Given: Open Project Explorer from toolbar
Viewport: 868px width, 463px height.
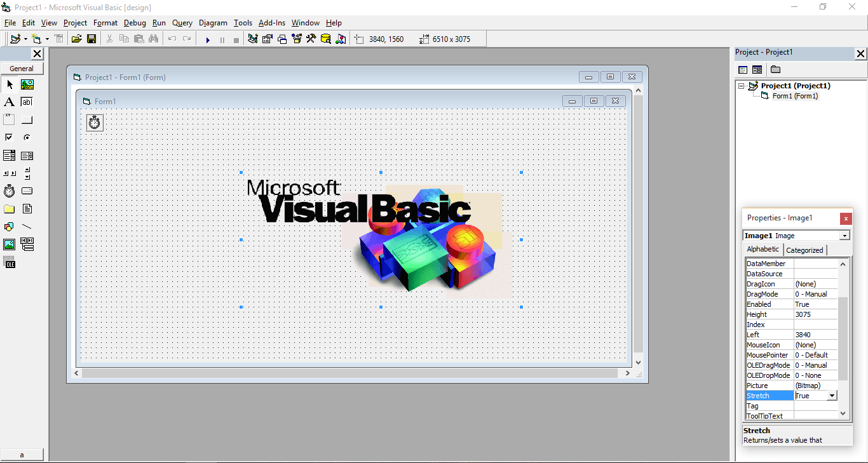Looking at the screenshot, I should click(253, 39).
